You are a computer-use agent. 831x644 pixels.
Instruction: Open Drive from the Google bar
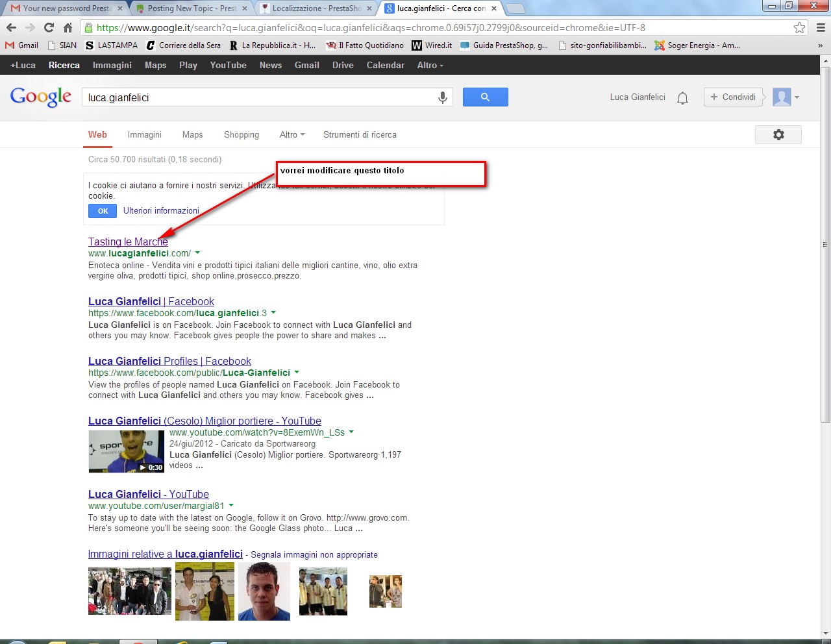[343, 66]
